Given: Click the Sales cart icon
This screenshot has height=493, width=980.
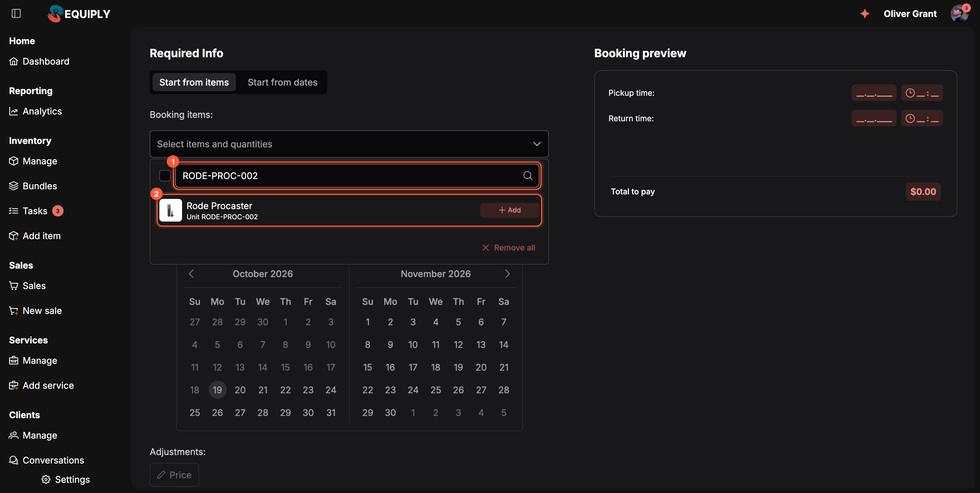Looking at the screenshot, I should 14,286.
